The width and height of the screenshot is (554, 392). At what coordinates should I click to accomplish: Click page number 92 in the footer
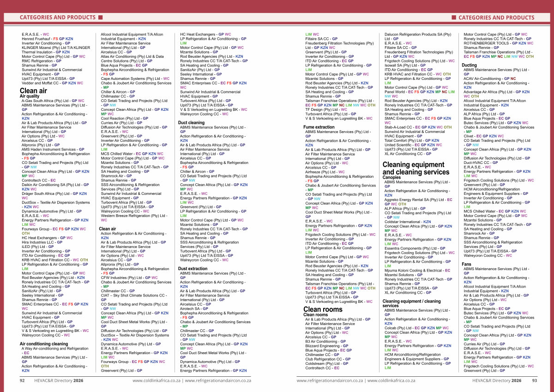pyautogui.click(x=22, y=381)
